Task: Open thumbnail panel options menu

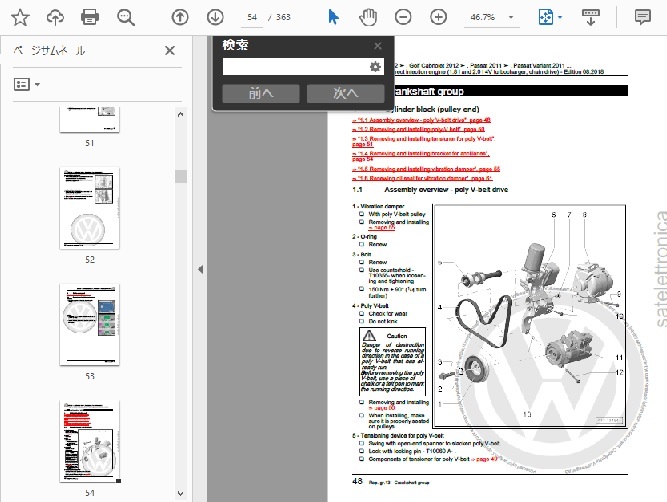Action: (x=27, y=84)
